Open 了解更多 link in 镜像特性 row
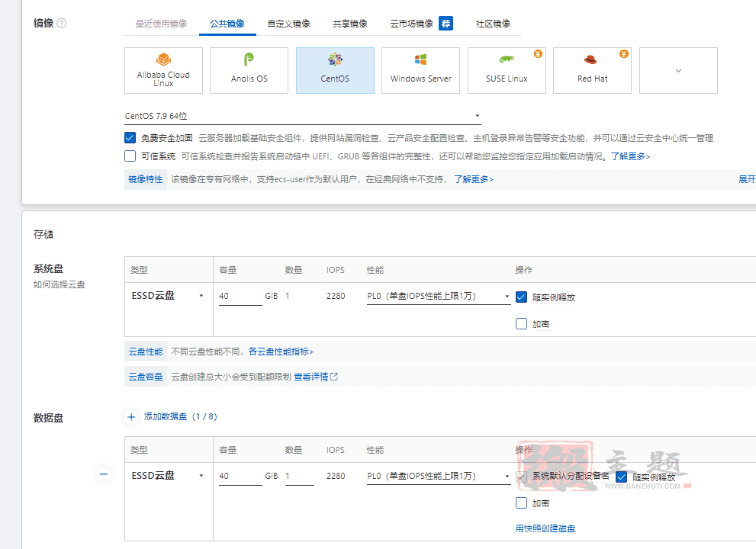Screen dimensions: 756x549 point(474,179)
